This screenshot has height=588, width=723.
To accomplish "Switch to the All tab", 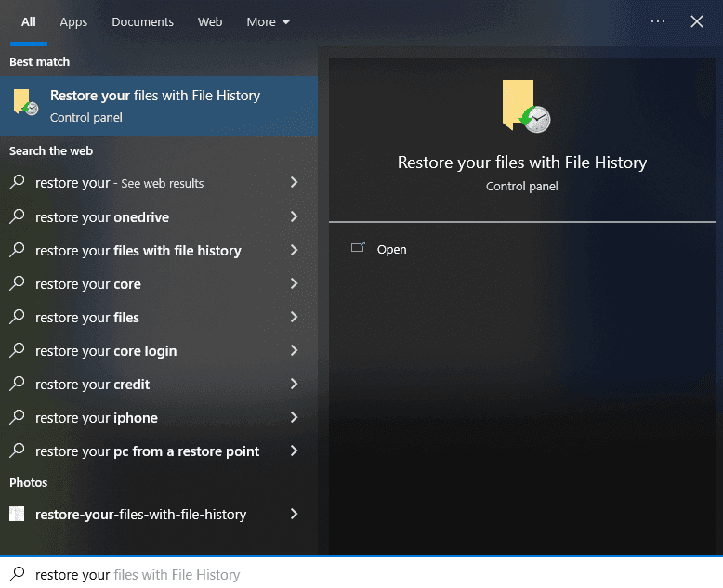I will 29,21.
